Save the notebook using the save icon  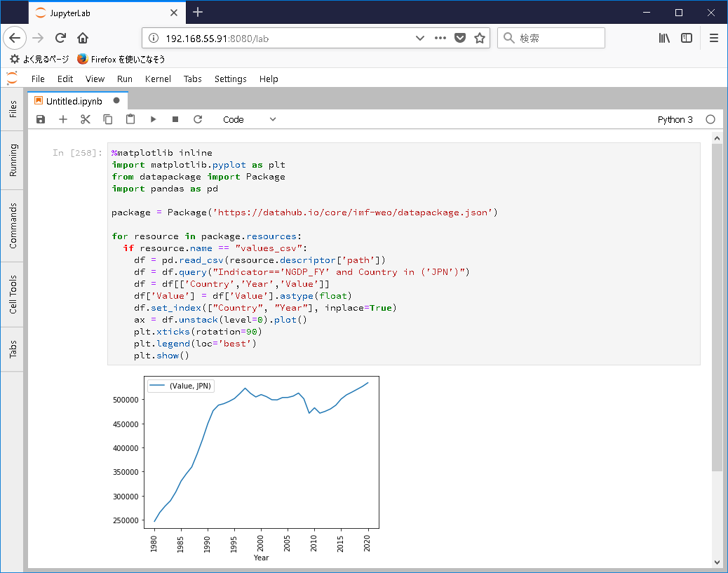point(41,119)
